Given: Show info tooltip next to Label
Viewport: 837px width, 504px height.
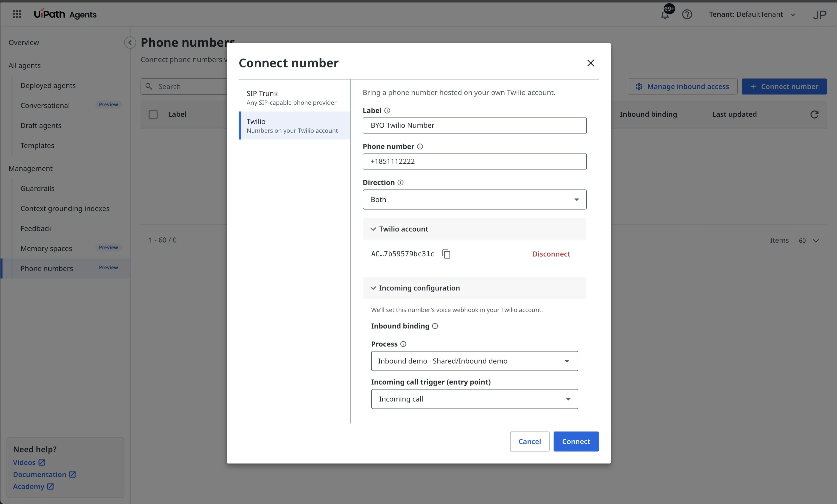Looking at the screenshot, I should pyautogui.click(x=387, y=111).
